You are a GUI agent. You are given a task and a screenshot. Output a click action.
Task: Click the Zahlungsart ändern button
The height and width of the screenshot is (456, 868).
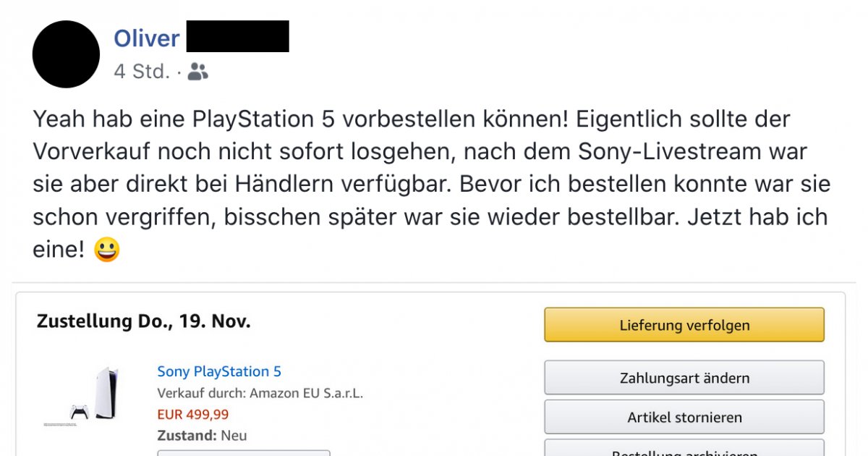coord(684,378)
